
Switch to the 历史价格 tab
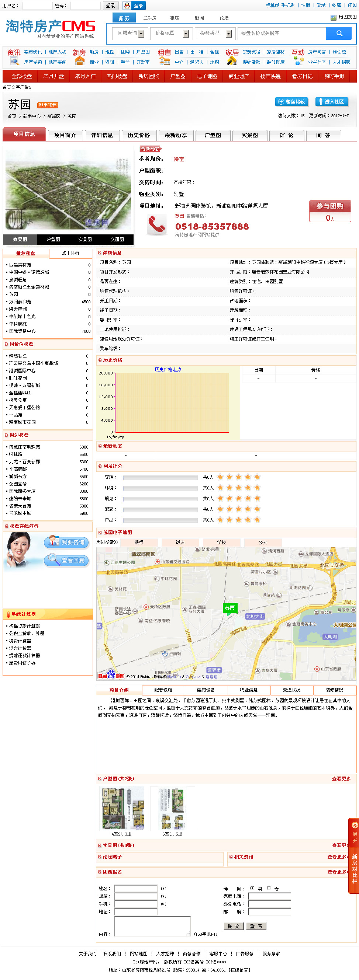tap(139, 135)
